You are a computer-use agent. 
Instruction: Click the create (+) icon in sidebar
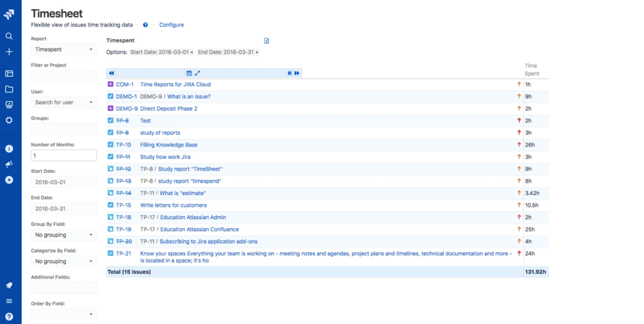pos(9,52)
